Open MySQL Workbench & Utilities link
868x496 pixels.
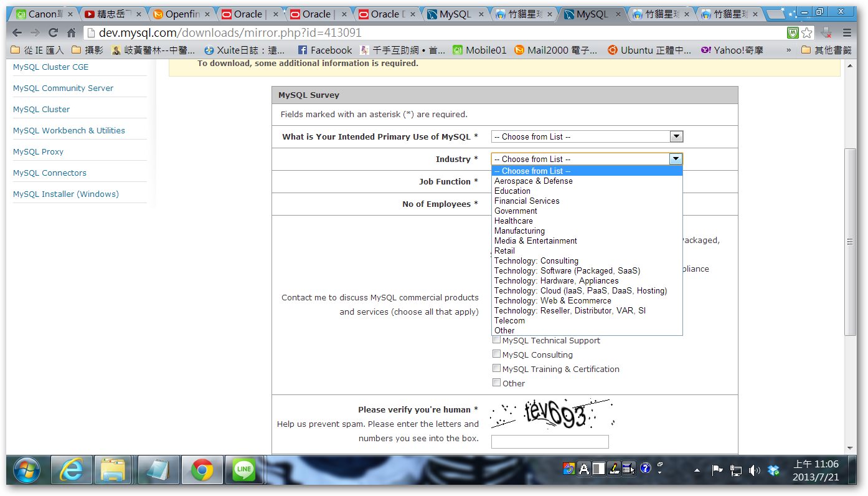(x=69, y=130)
